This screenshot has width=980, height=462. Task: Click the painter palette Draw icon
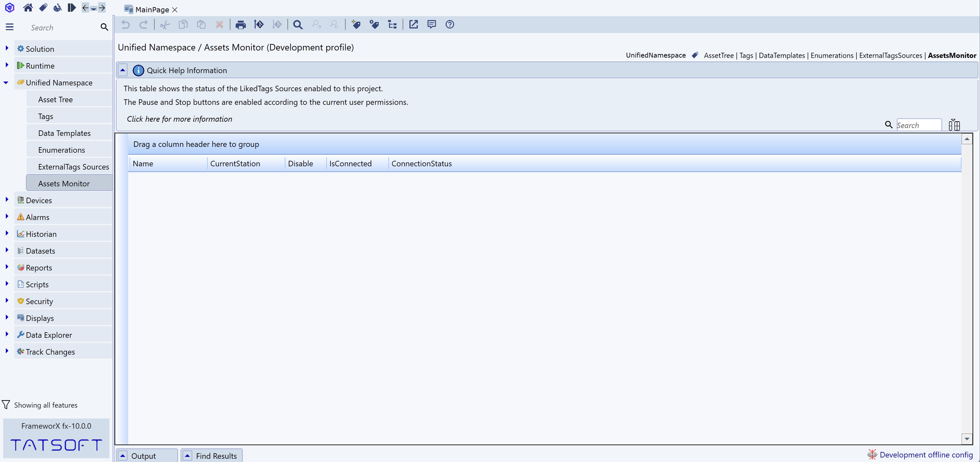[x=57, y=8]
